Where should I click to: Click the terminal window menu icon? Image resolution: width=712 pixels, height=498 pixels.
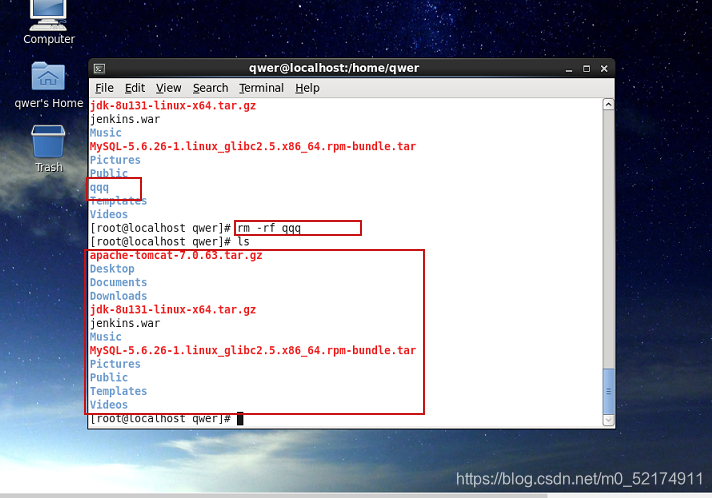pos(99,69)
